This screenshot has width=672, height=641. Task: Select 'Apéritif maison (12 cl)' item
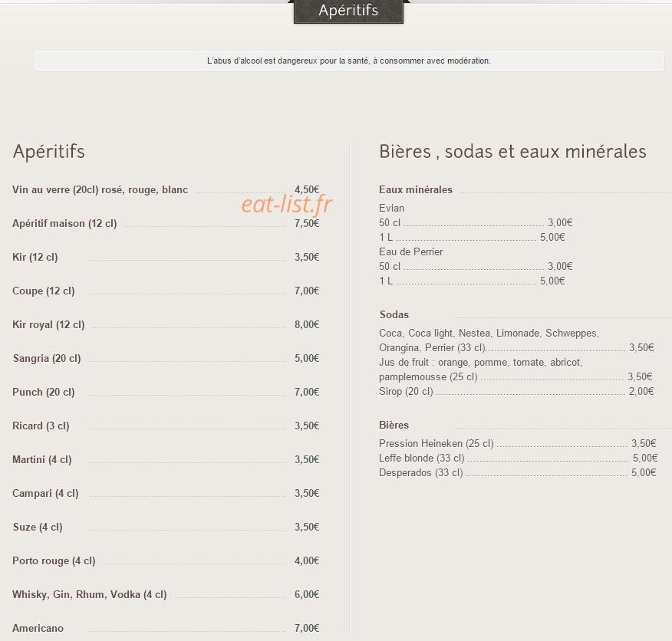coord(64,224)
